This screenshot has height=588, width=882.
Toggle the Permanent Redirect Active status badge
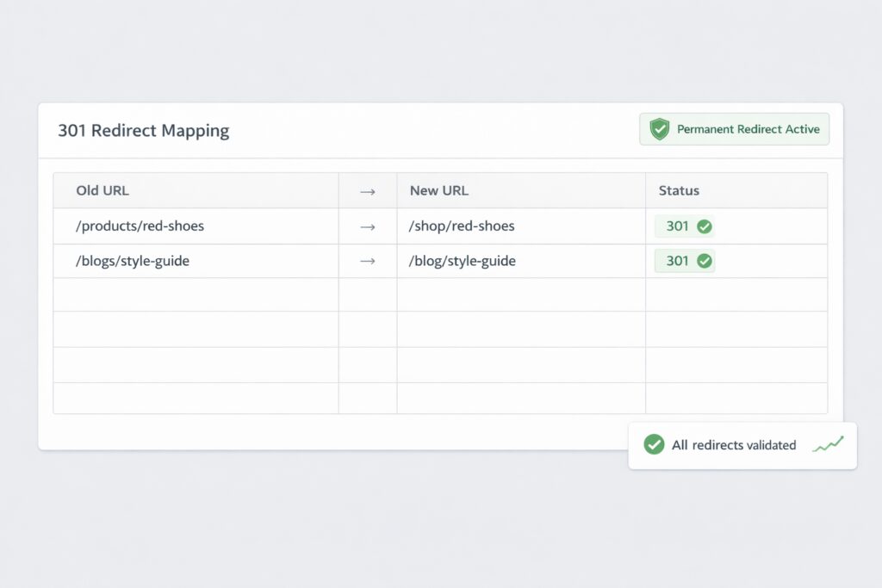tap(734, 129)
